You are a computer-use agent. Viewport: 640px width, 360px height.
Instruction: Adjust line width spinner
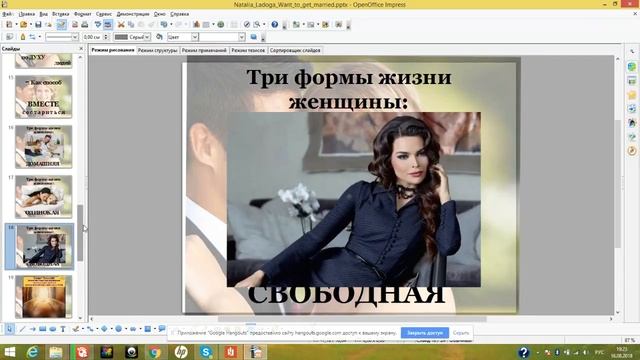coord(106,37)
